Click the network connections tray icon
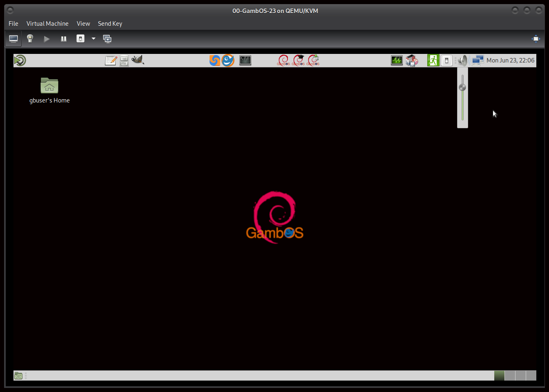 coord(478,60)
